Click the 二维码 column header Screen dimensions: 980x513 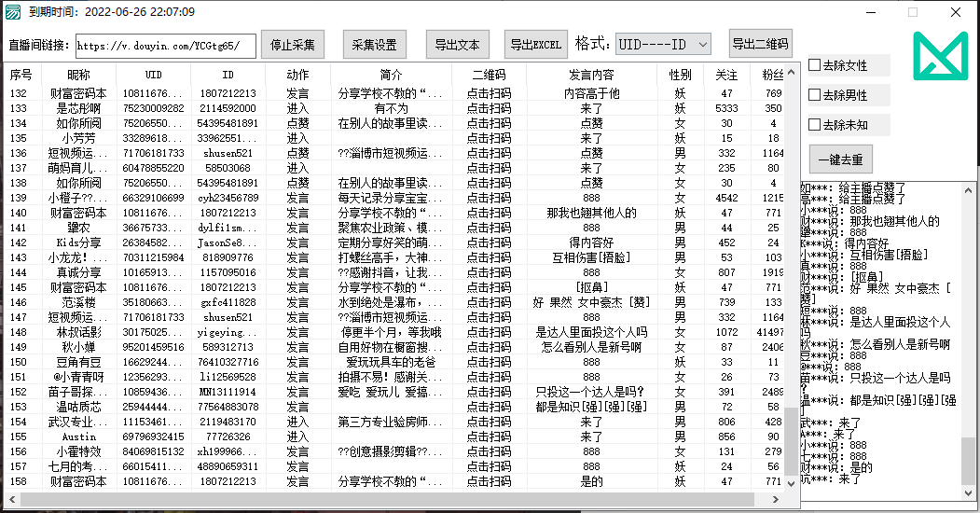pos(489,75)
